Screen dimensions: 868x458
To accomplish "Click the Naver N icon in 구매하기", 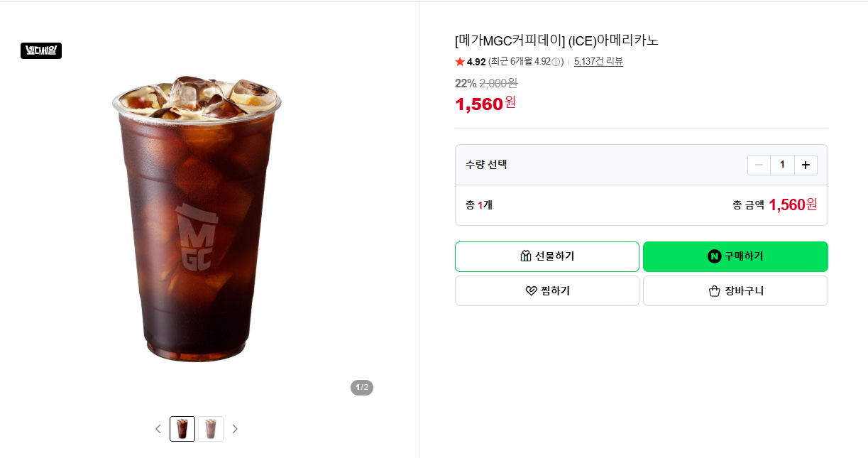I will tap(715, 256).
